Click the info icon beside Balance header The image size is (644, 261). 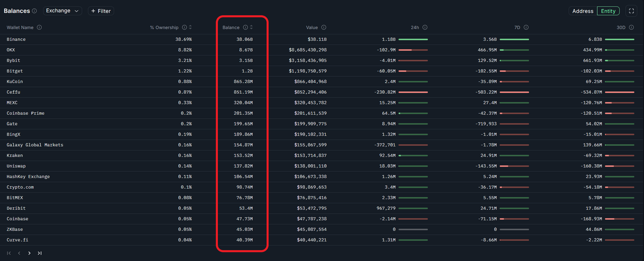pyautogui.click(x=245, y=27)
